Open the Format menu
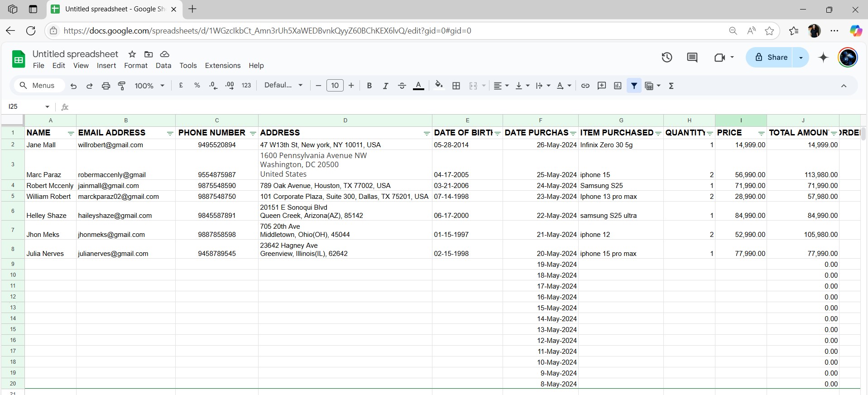 tap(136, 66)
